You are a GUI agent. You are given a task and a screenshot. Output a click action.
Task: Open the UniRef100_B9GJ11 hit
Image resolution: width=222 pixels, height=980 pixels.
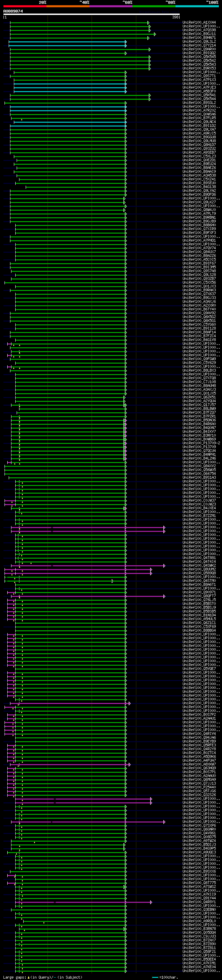click(199, 34)
